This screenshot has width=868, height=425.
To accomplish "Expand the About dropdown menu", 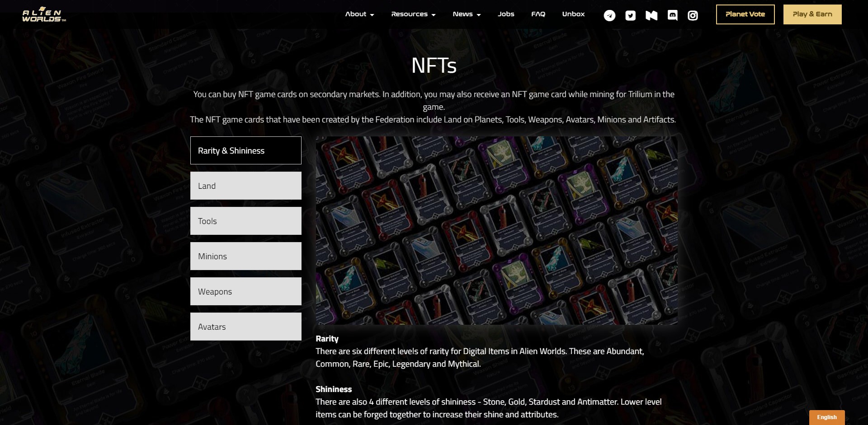I will pyautogui.click(x=360, y=14).
